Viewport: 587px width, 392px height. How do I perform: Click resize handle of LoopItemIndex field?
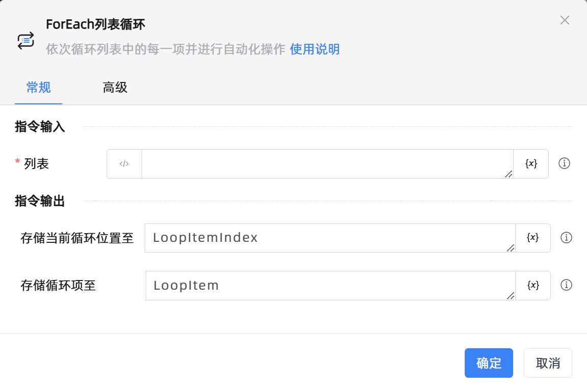(x=511, y=248)
